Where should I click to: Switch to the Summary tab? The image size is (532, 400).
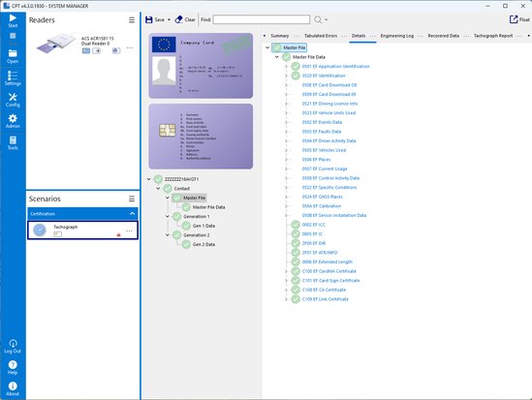(280, 36)
